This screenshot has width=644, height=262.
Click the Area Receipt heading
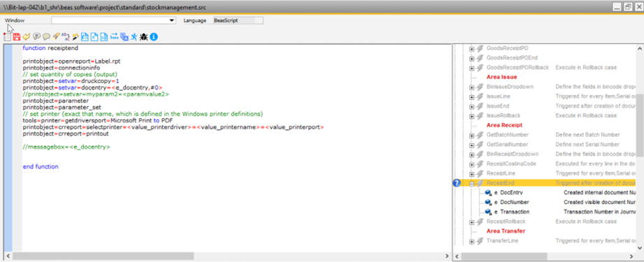point(504,125)
